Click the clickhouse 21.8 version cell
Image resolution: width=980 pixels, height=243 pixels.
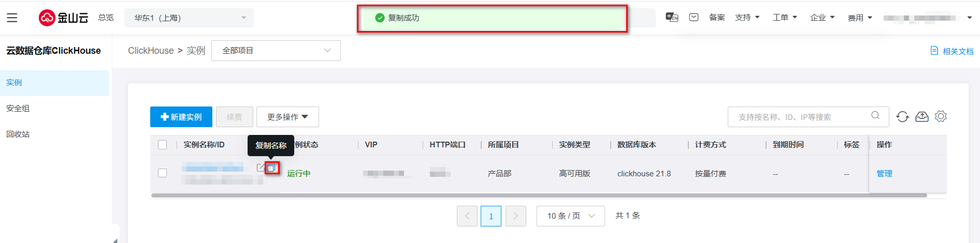(x=644, y=174)
